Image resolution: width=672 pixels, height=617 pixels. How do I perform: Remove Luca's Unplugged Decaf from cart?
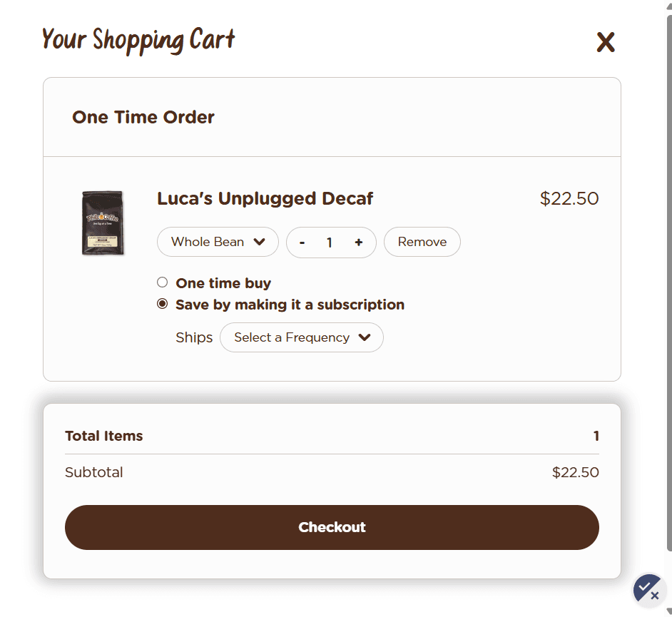[x=422, y=242]
